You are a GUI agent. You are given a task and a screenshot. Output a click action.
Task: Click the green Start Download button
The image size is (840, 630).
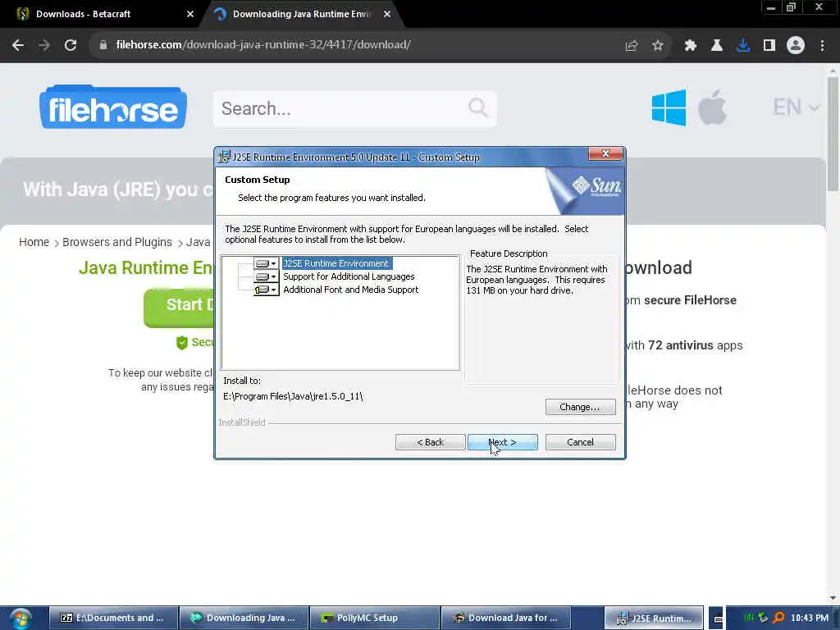178,308
